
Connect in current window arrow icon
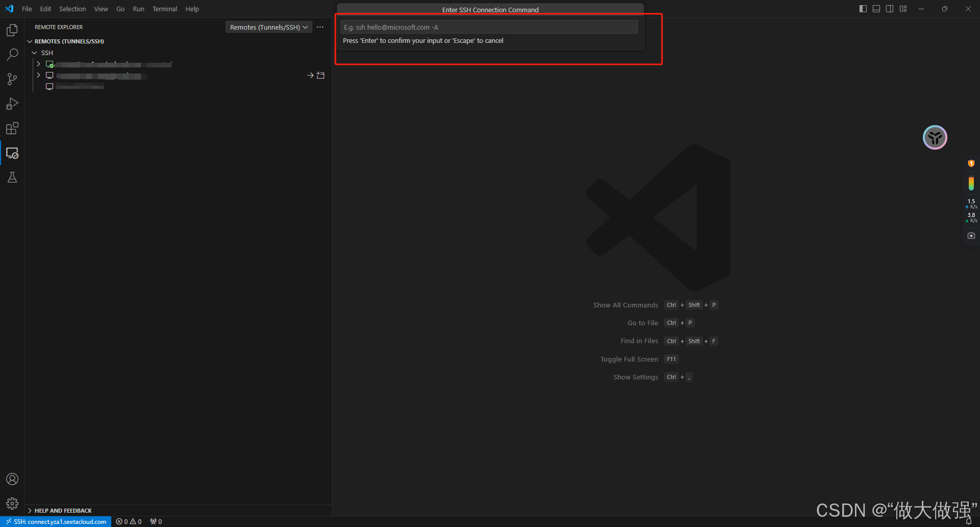pyautogui.click(x=310, y=75)
